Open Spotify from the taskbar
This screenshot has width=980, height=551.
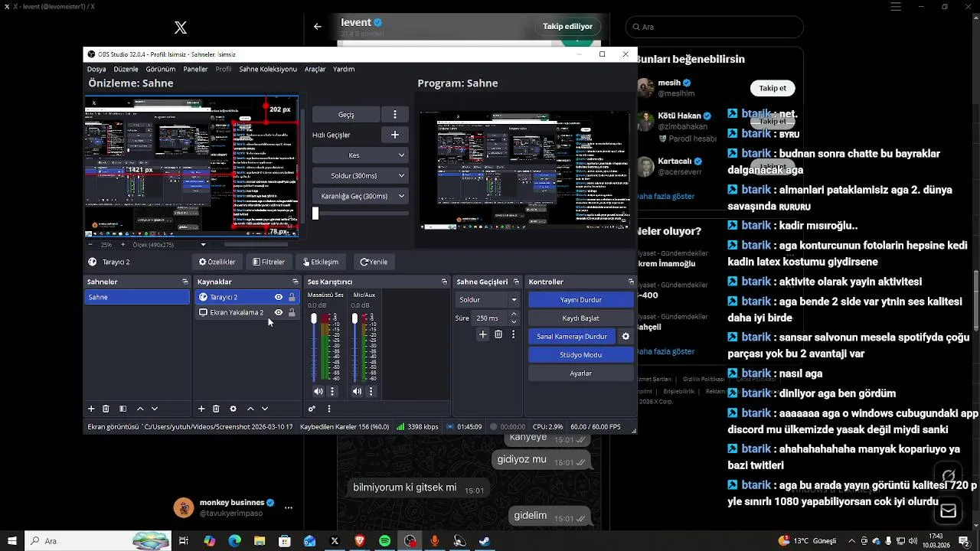coord(385,541)
